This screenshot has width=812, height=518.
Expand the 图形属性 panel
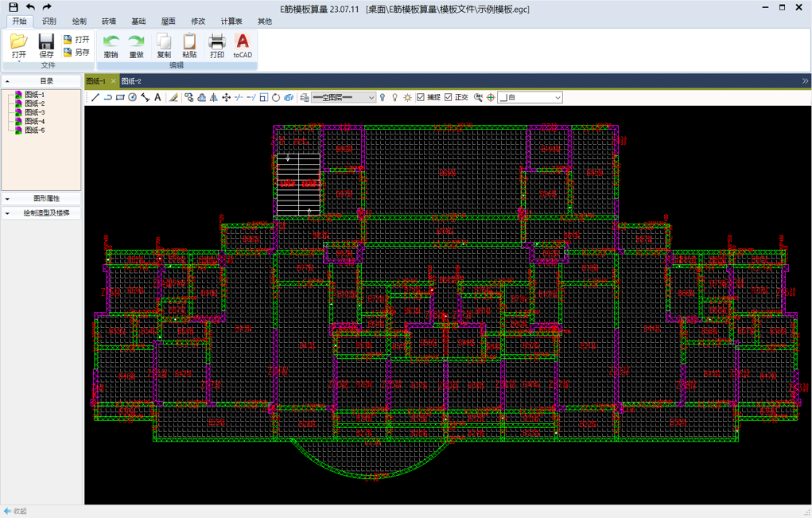(42, 198)
